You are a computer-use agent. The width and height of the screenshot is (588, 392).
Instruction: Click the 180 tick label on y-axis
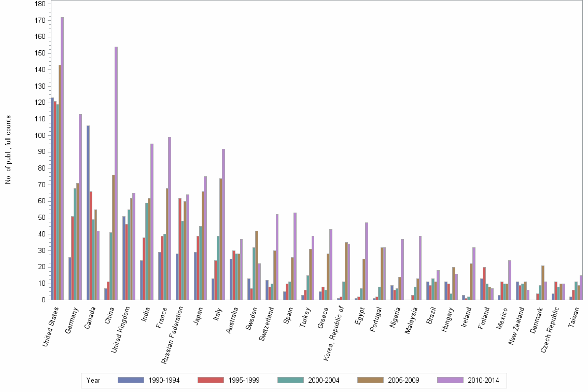pos(39,4)
